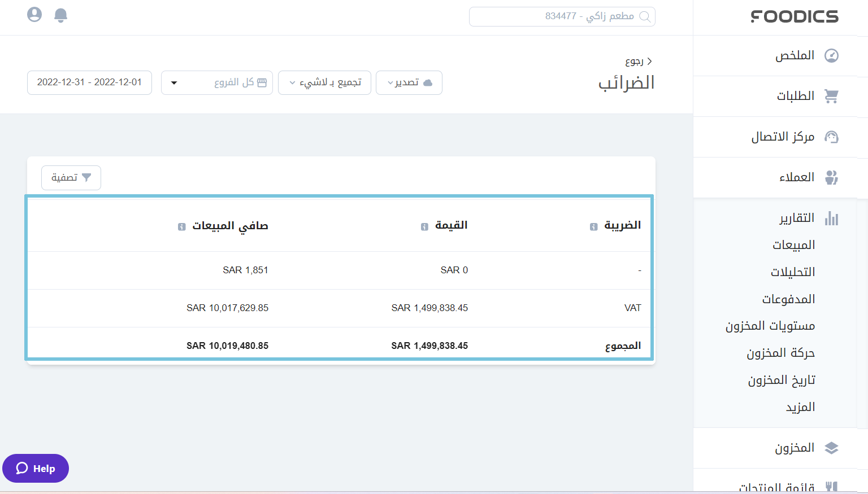Click the user profile avatar icon

coord(34,15)
